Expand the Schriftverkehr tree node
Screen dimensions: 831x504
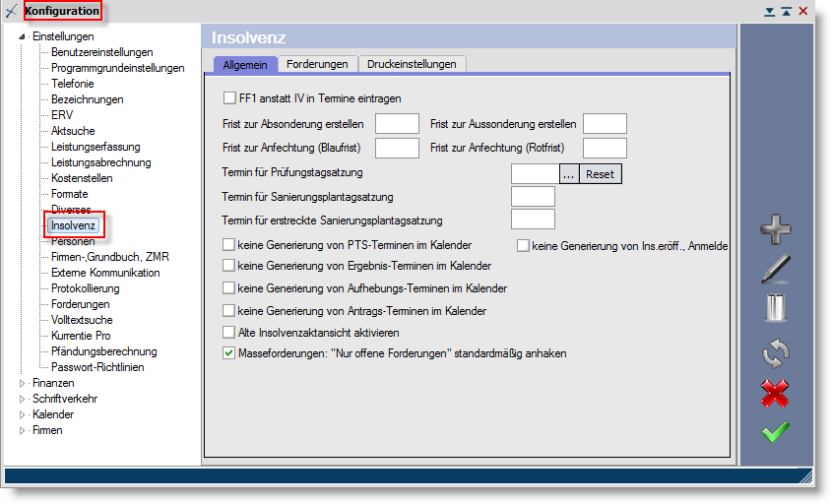point(22,399)
